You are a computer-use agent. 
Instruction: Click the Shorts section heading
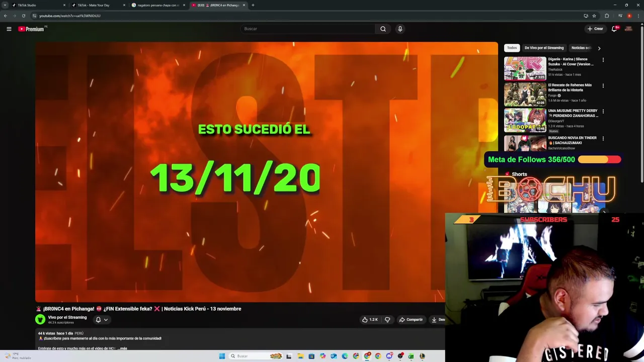(x=519, y=174)
